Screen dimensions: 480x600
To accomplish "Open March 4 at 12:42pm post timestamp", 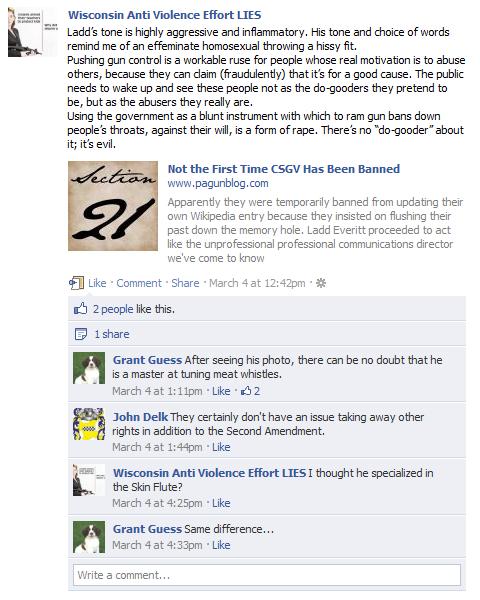I will pyautogui.click(x=257, y=283).
